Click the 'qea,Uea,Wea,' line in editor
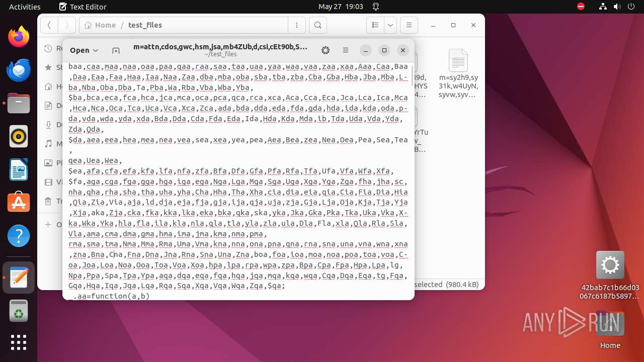Screen dimensions: 644x362 point(96,161)
